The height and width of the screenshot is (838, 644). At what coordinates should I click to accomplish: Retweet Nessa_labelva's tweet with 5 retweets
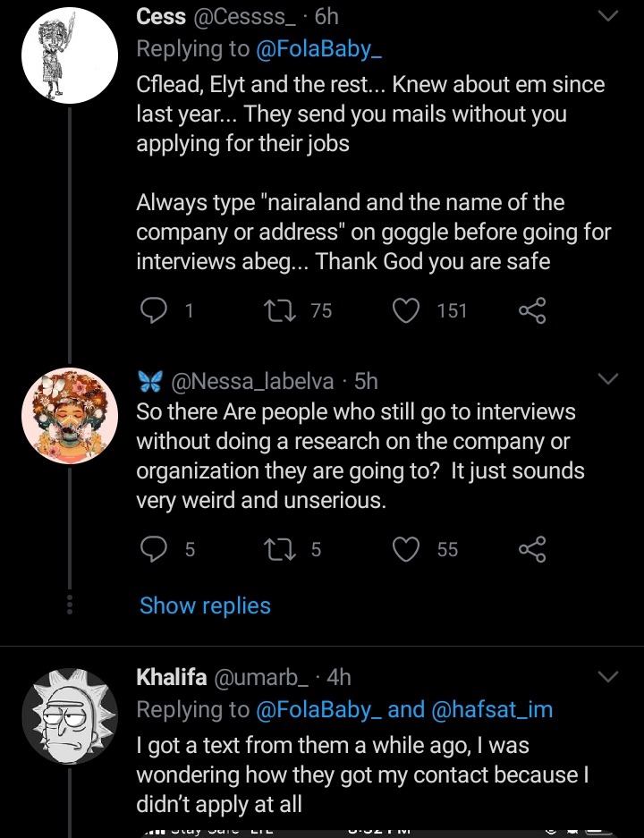click(281, 549)
